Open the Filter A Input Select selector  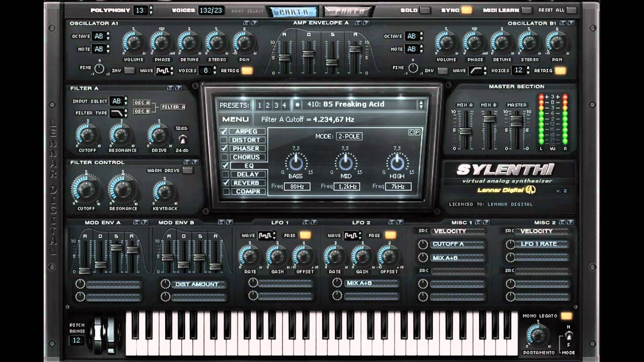[x=119, y=101]
